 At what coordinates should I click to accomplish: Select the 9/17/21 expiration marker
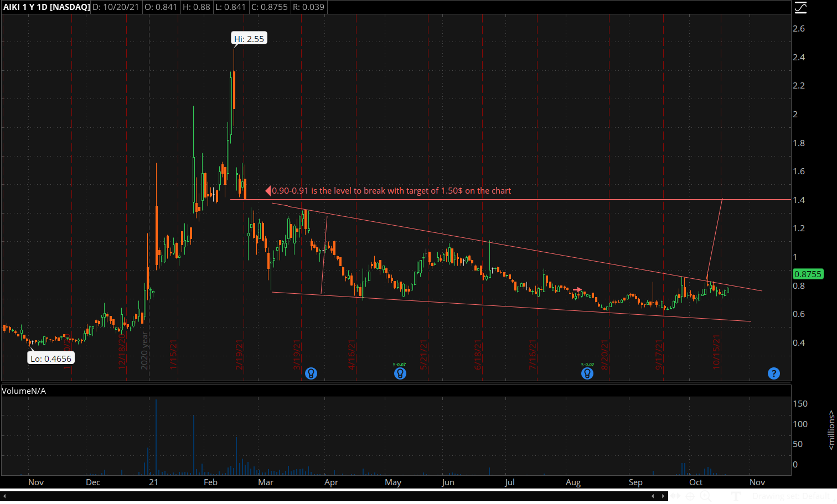click(x=659, y=355)
